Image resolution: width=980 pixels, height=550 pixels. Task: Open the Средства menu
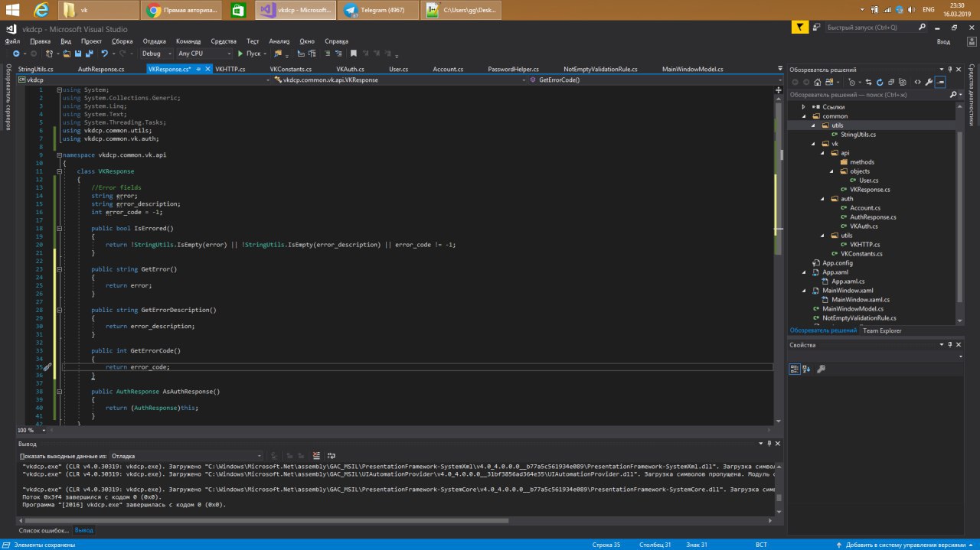pyautogui.click(x=224, y=41)
